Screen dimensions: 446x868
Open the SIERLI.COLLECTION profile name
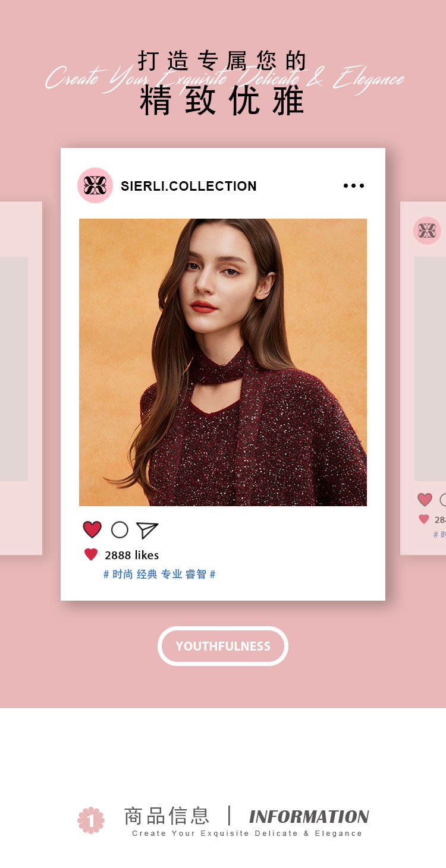click(x=189, y=186)
